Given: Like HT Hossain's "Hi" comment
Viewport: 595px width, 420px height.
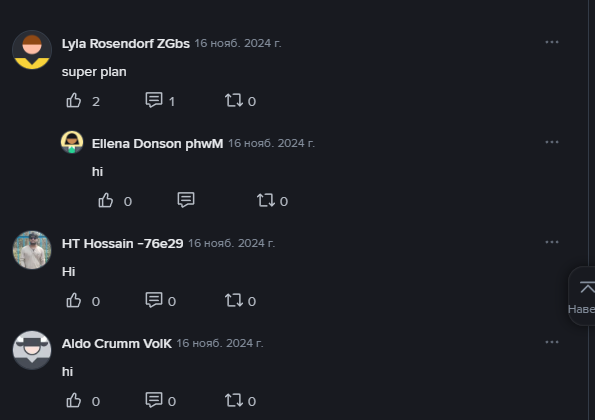Looking at the screenshot, I should click(x=74, y=300).
